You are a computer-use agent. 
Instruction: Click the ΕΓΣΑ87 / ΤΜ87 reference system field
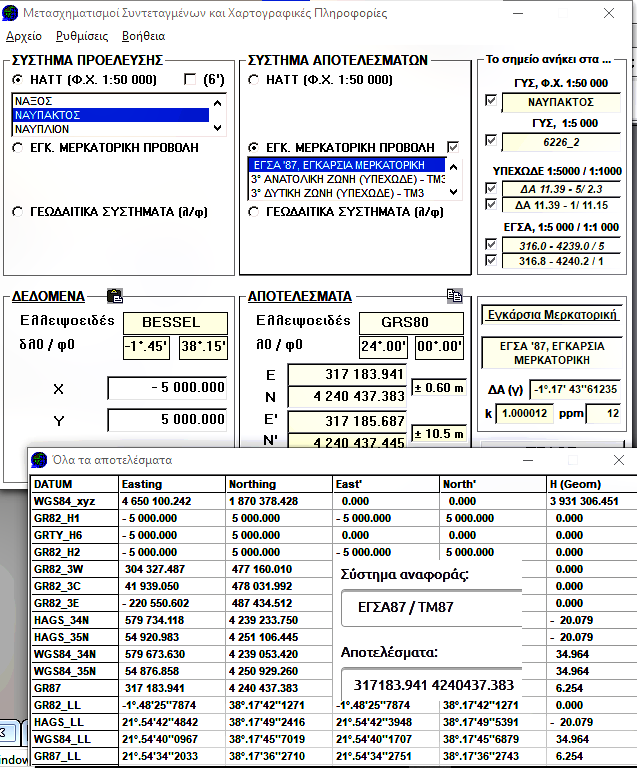[432, 608]
